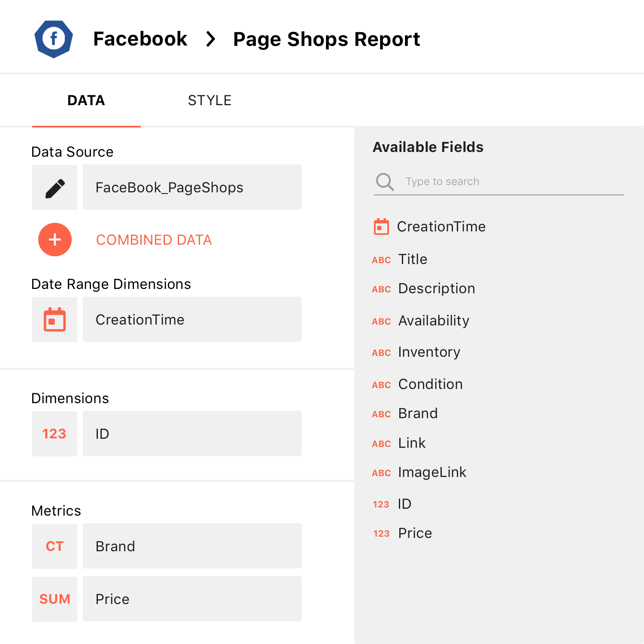Viewport: 644px width, 644px height.
Task: Click the ABC icon beside Link field
Action: tap(381, 444)
